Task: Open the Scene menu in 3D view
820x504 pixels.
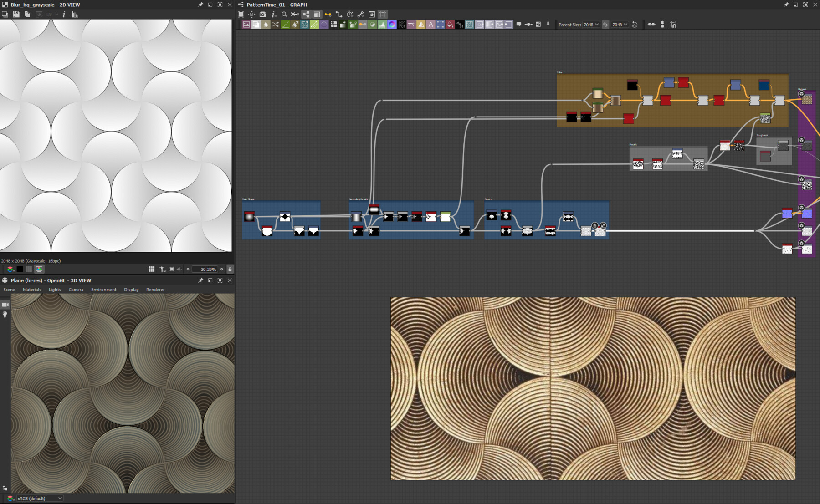Action: tap(9, 290)
